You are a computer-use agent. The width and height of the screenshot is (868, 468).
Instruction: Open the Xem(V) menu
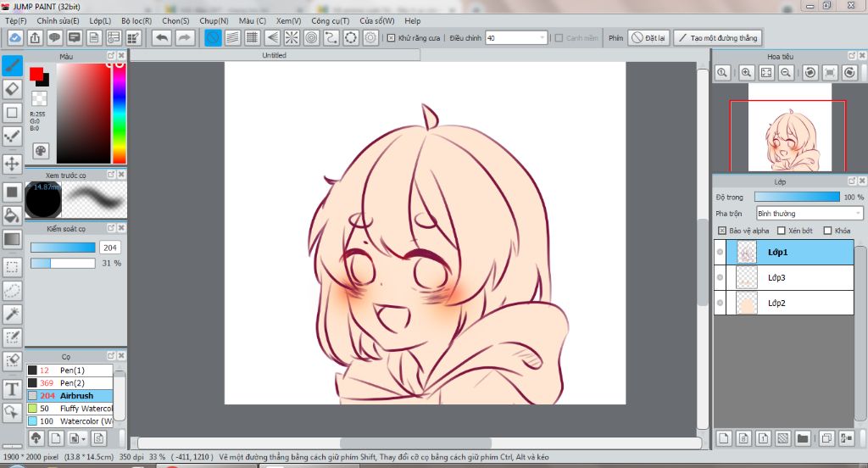click(x=288, y=20)
